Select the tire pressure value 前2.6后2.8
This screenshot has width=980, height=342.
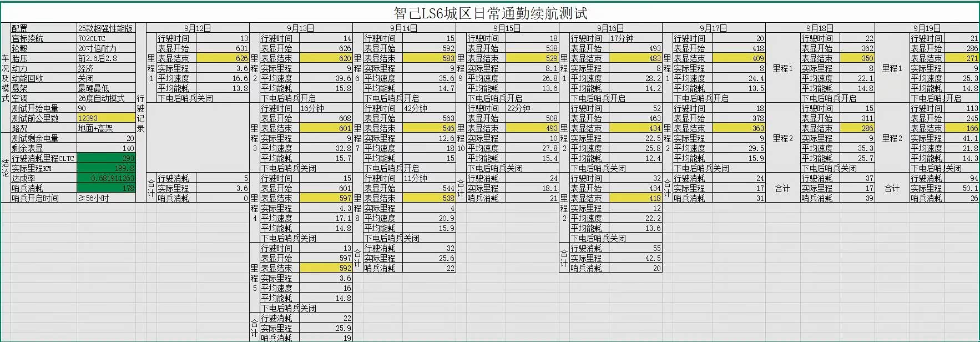pyautogui.click(x=106, y=58)
